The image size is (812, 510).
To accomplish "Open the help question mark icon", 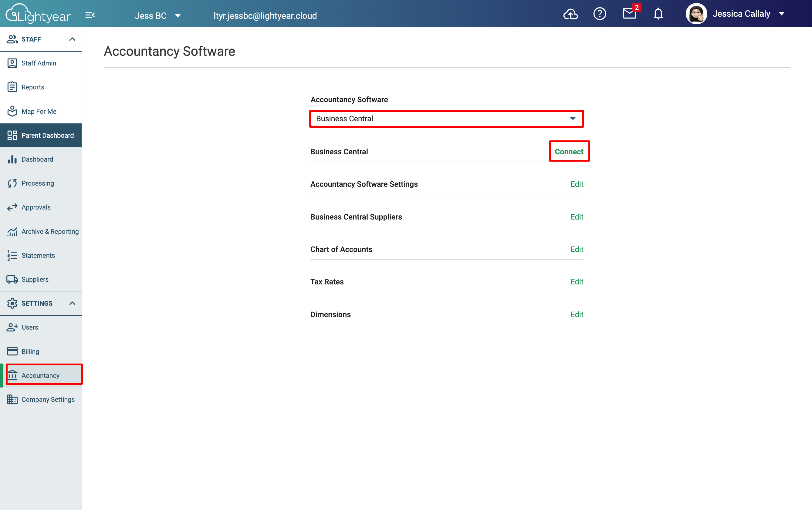I will pyautogui.click(x=600, y=14).
